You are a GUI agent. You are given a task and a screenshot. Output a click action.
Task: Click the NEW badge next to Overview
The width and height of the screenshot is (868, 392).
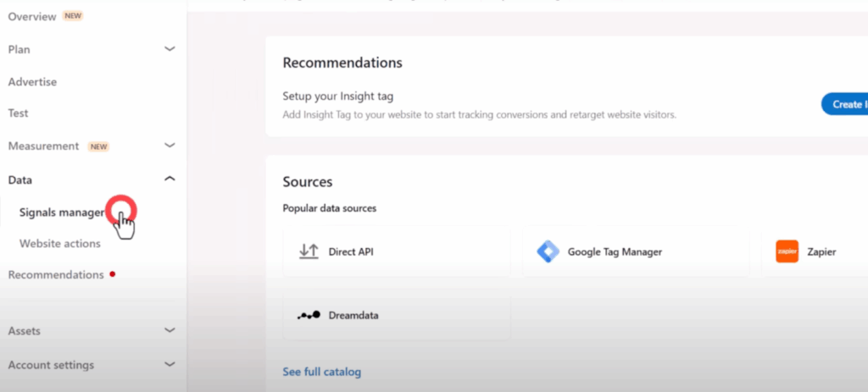coord(73,16)
